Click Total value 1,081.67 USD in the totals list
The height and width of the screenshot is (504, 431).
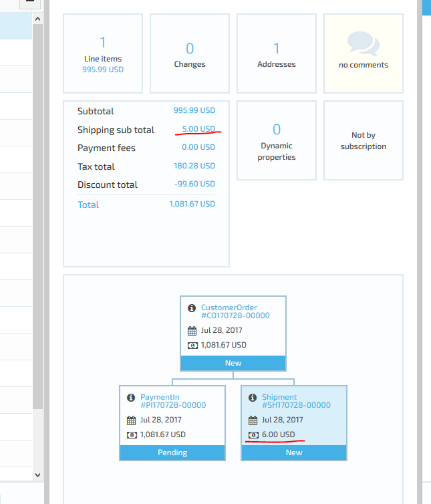[x=192, y=204]
